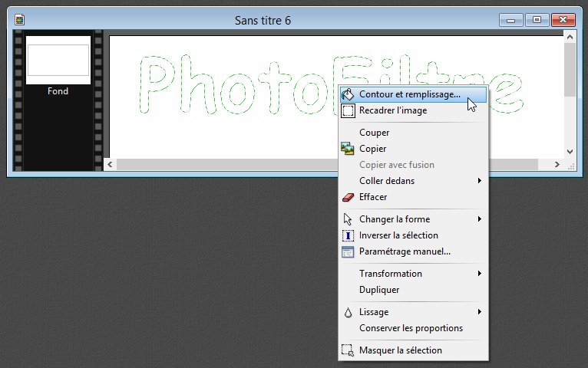This screenshot has width=588, height=368.
Task: Open Contour et remplissage... from the context menu
Action: point(413,94)
